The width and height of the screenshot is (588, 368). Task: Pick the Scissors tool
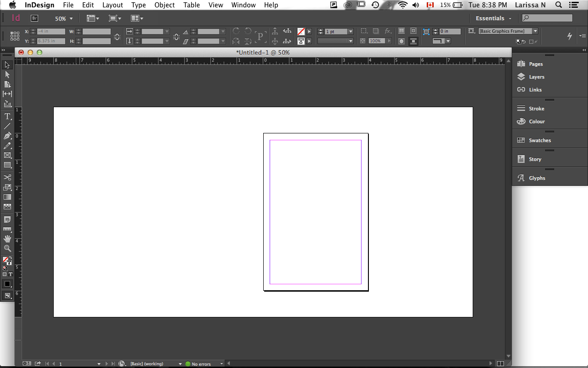[7, 177]
